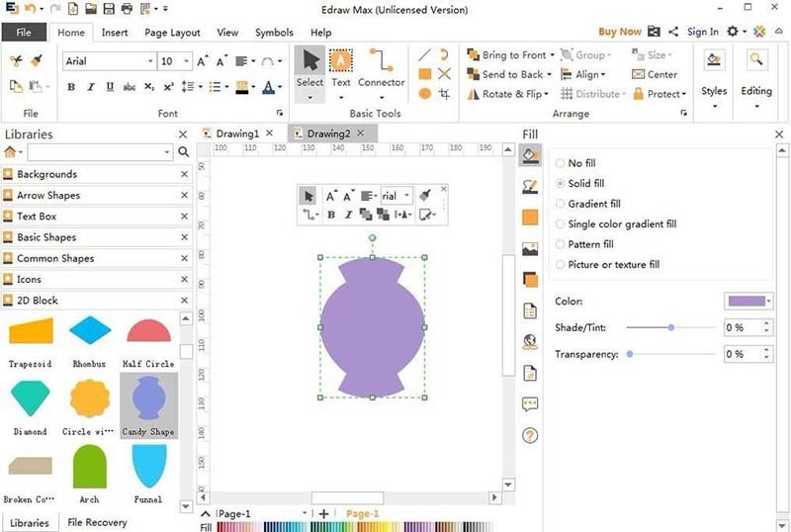Select the No fill option

(575, 163)
